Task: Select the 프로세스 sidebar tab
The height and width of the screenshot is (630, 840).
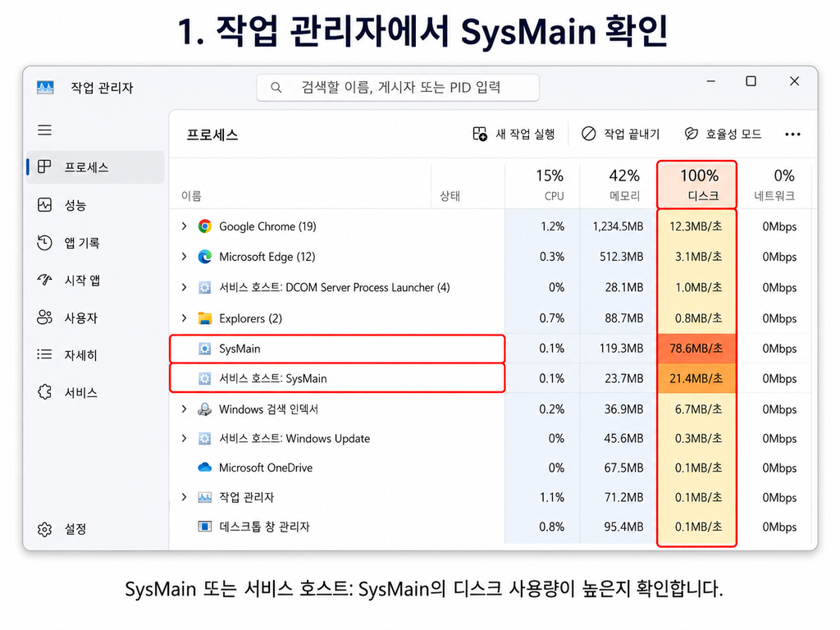Action: pos(95,167)
